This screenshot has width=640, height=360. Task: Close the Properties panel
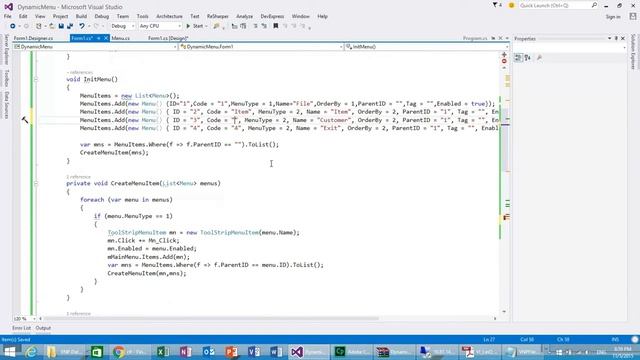tap(623, 38)
